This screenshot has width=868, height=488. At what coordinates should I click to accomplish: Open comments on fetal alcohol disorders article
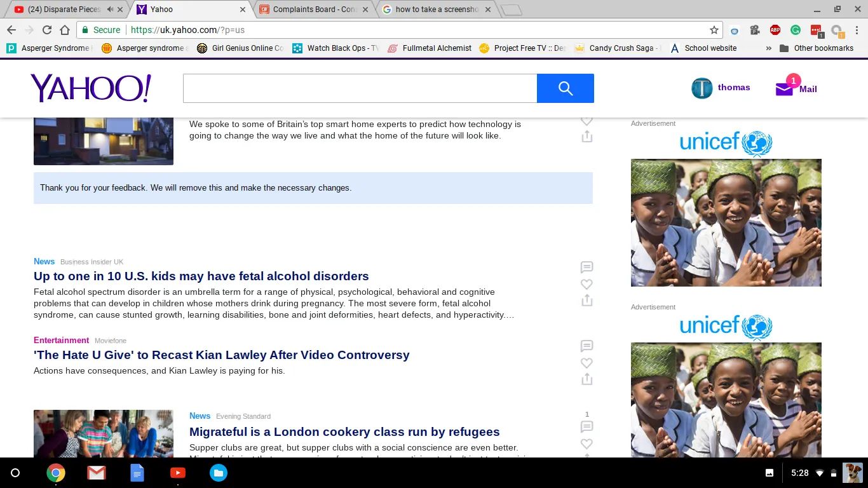point(587,268)
